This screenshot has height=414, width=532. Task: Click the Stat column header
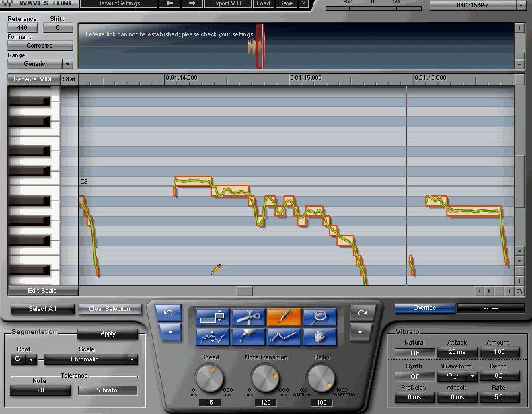point(69,79)
